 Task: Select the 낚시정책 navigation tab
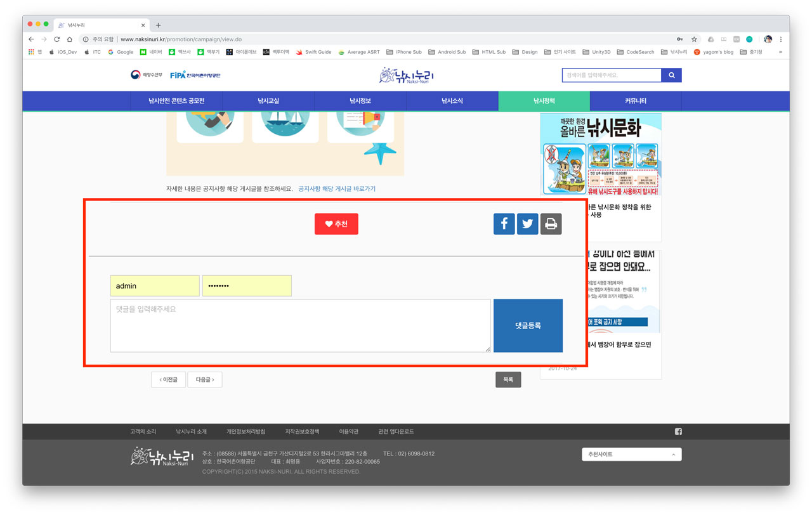coord(544,100)
